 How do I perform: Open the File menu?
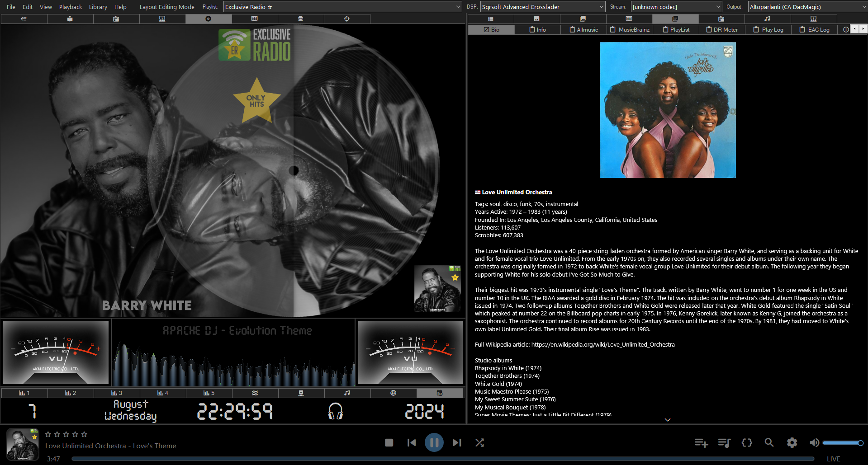pos(11,7)
